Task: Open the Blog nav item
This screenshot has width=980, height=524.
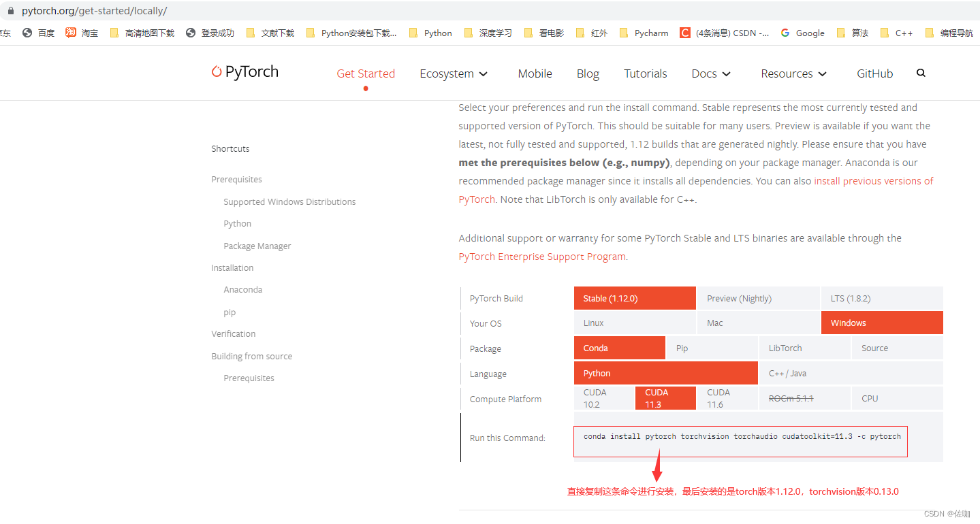Action: (588, 73)
